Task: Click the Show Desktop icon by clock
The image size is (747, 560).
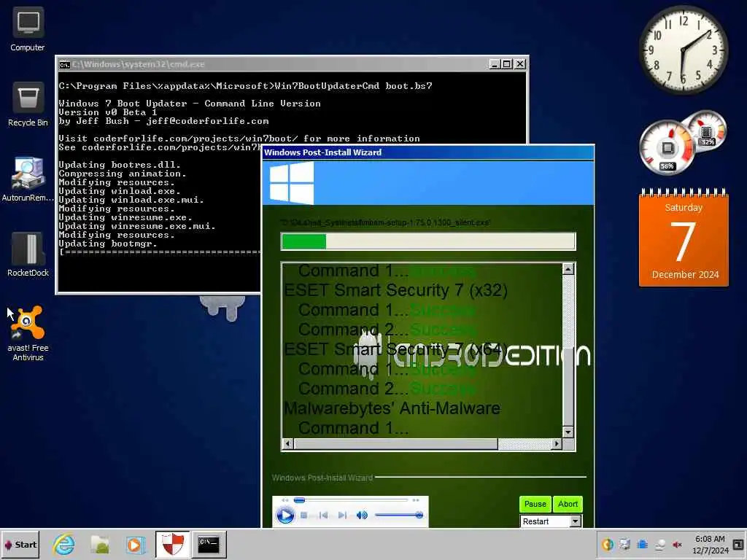Action: 738,544
